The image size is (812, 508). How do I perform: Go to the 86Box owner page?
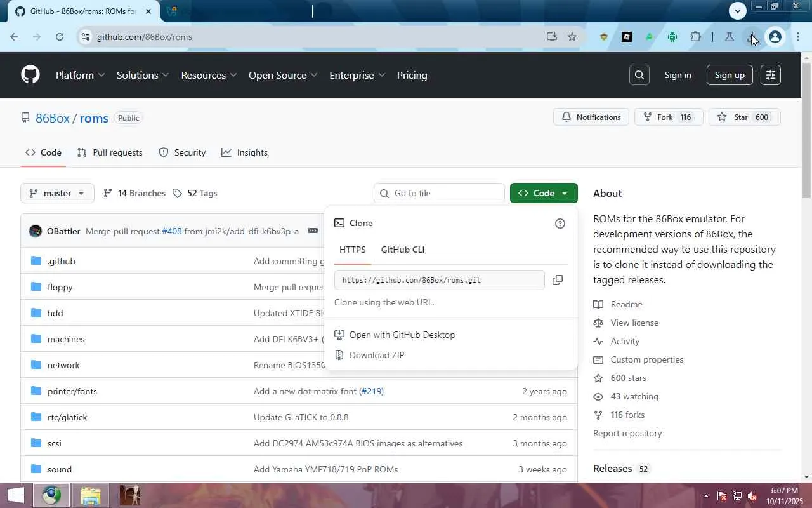53,118
